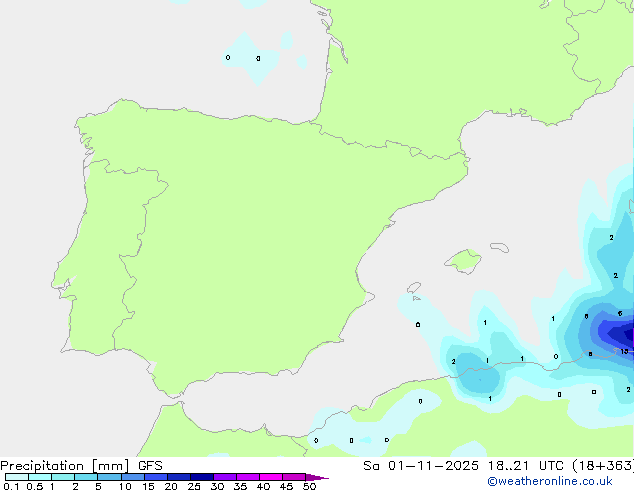Click the '35' legend scale label
This screenshot has height=490, width=634.
240,486
